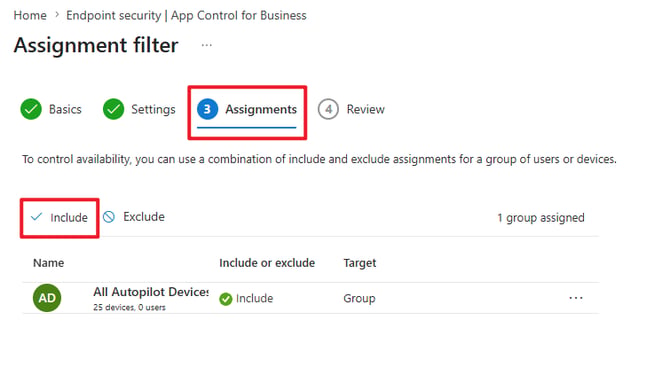Click the step 4 circle icon
This screenshot has height=375, width=670.
[328, 109]
